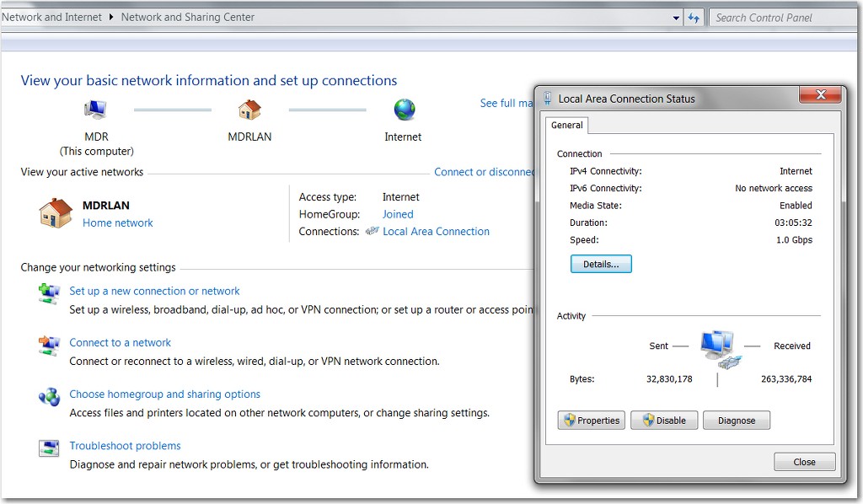Click the large MDRLAN home network house icon
Viewport: 863px width, 504px height.
tap(56, 213)
